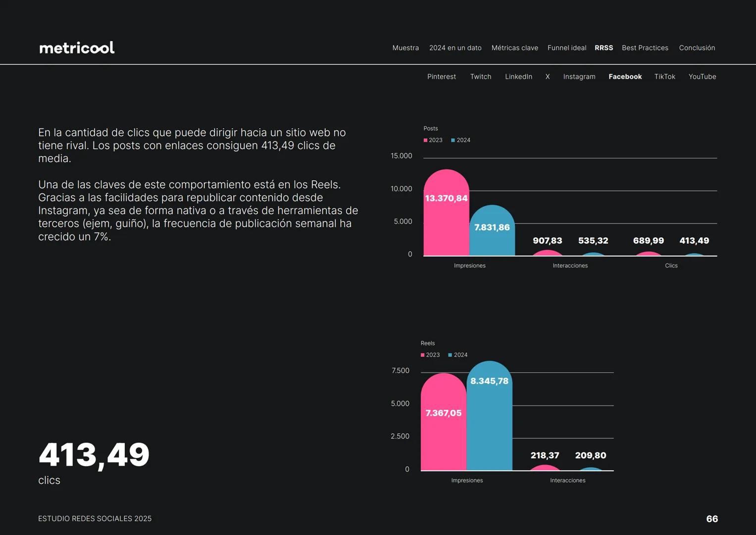Select the X network tab

[548, 77]
